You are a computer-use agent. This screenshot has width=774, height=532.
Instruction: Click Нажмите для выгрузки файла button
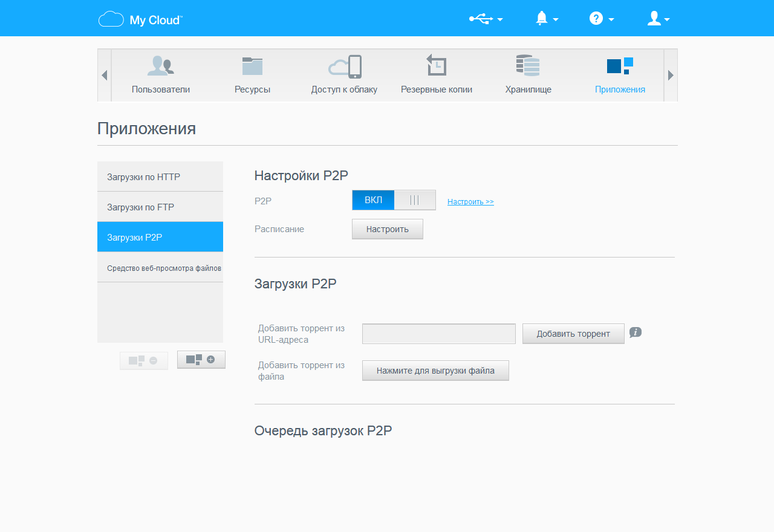(x=435, y=371)
